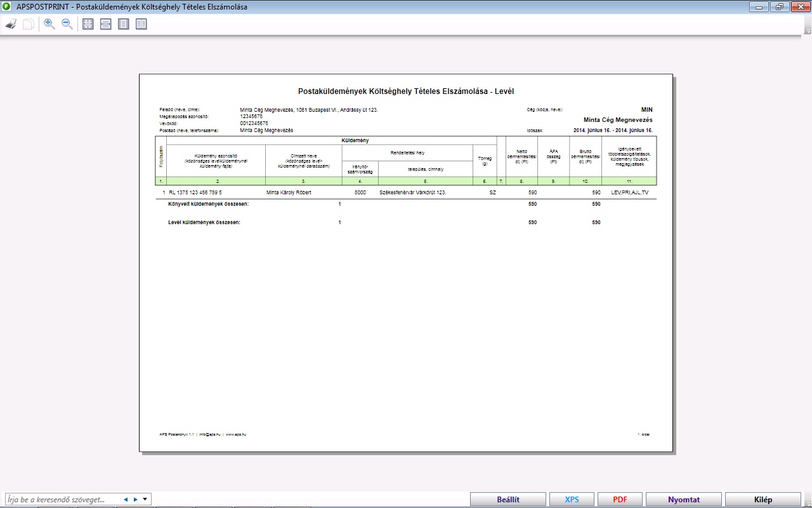Zoom in with the plus magnifier
This screenshot has width=812, height=508.
(x=49, y=25)
